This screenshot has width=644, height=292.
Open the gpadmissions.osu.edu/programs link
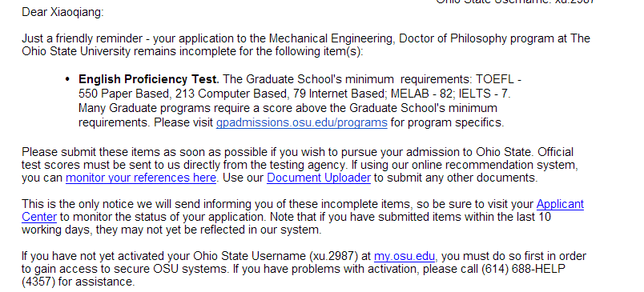301,122
